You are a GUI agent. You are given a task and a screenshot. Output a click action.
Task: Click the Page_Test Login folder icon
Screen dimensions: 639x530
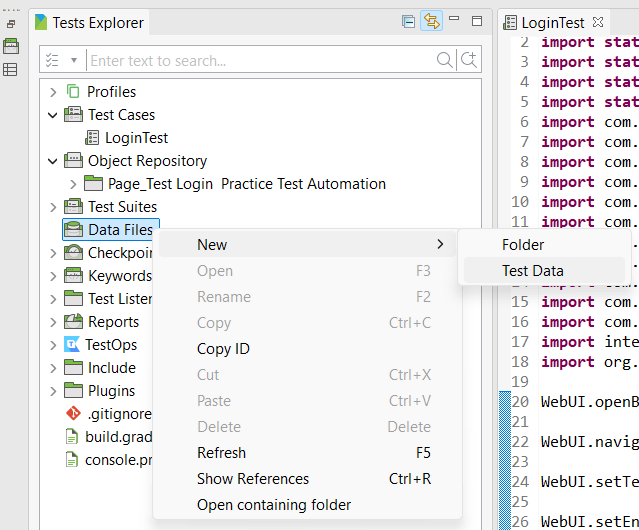(x=93, y=183)
